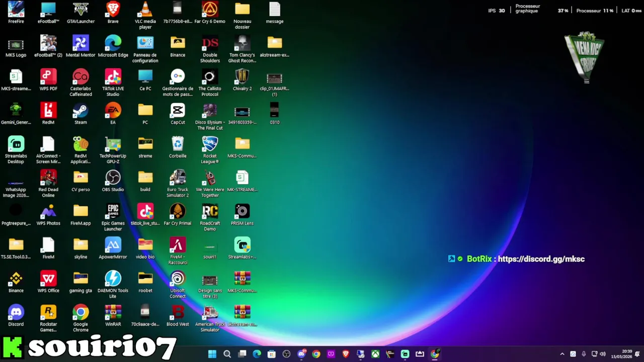
Task: Open the RedM desktop shortcut
Action: [x=48, y=114]
